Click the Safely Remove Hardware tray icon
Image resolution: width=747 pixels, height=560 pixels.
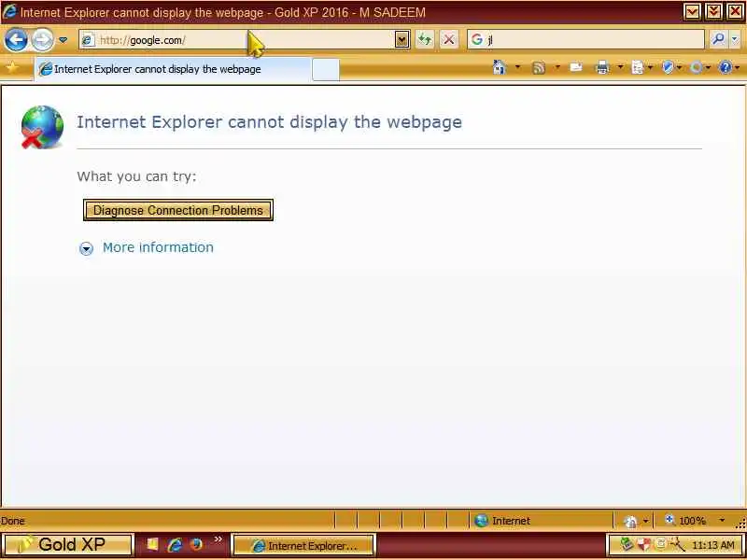coord(626,544)
